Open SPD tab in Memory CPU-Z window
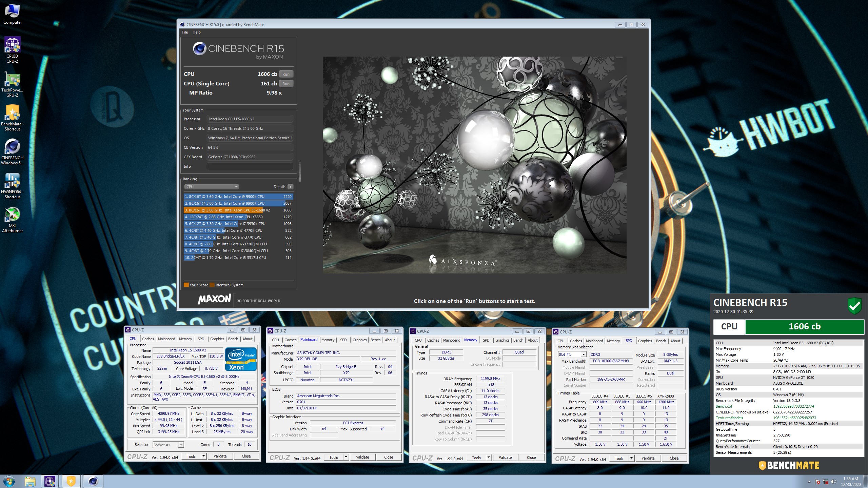Viewport: 868px width, 488px height. pyautogui.click(x=486, y=340)
